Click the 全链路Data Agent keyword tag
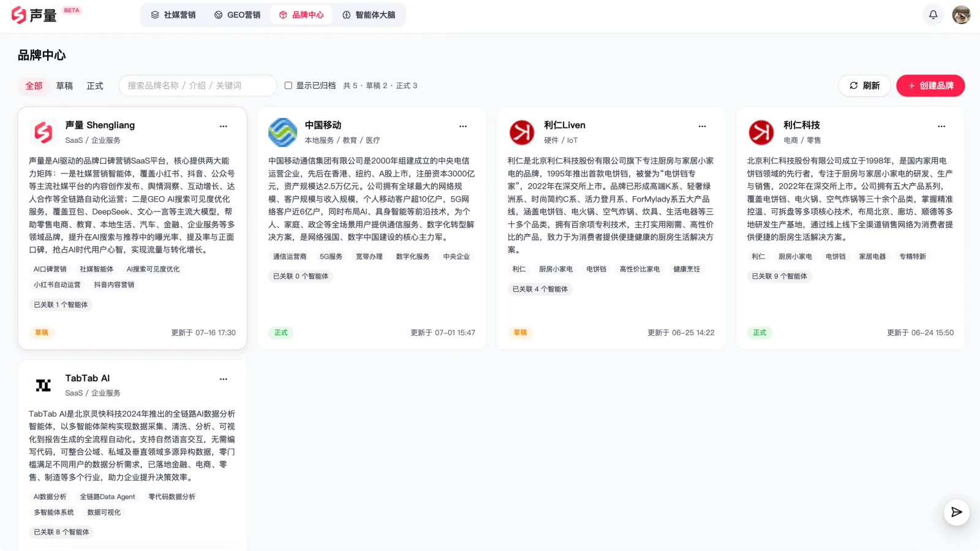The height and width of the screenshot is (551, 980). (x=107, y=497)
